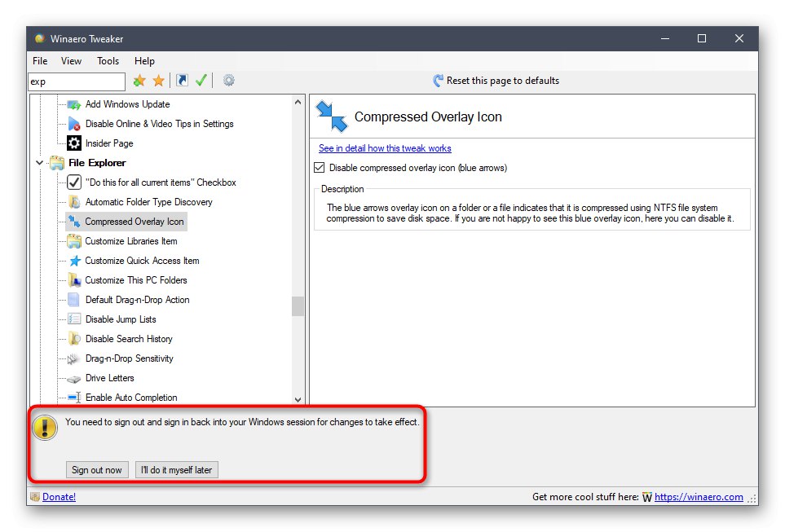This screenshot has height=532, width=785.
Task: Maximize the Winaero Tweaker window
Action: pos(702,38)
